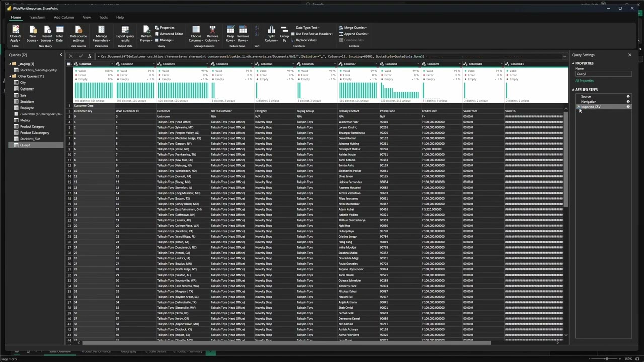Image resolution: width=644 pixels, height=362 pixels.
Task: Switch to the Help ribbon tab
Action: tap(120, 17)
